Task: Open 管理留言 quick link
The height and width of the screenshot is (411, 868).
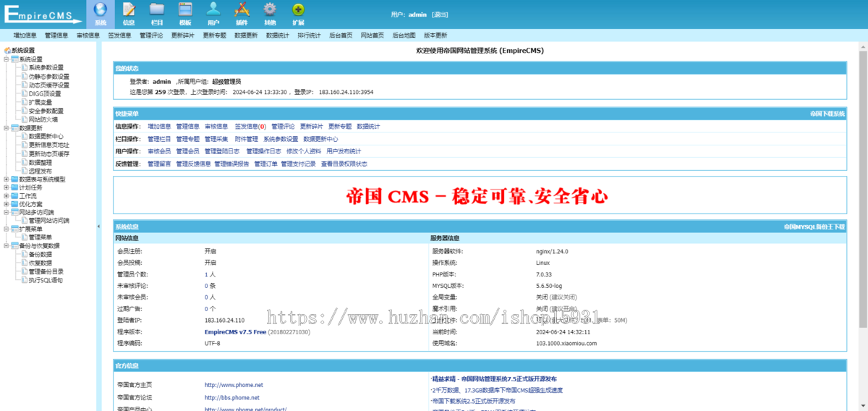Action: (159, 164)
